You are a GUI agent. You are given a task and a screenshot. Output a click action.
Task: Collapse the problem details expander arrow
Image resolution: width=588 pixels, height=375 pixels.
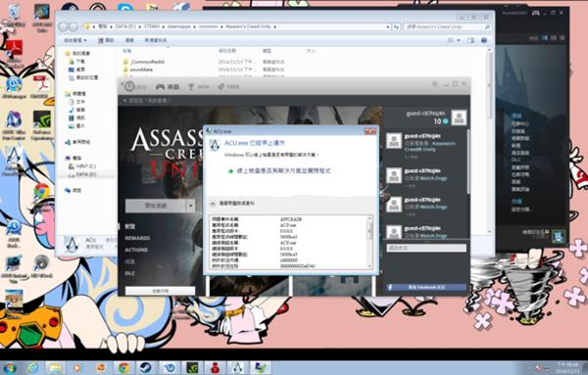click(213, 203)
